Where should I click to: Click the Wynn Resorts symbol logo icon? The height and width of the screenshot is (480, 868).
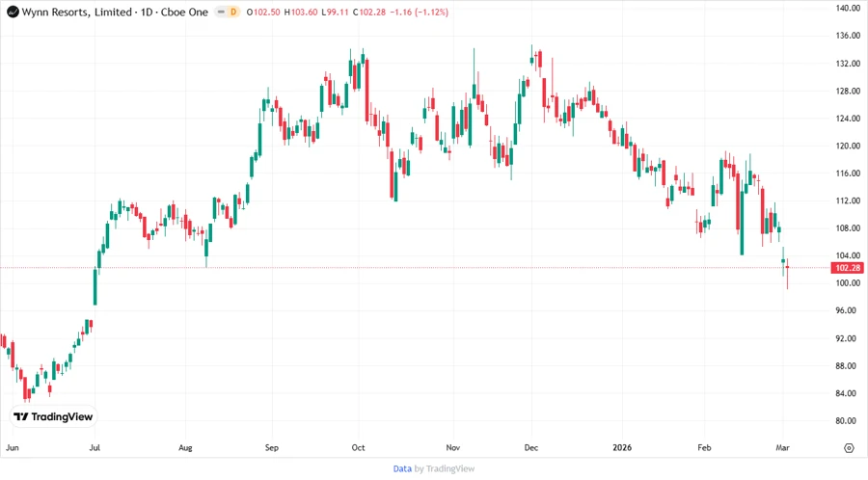pyautogui.click(x=13, y=12)
